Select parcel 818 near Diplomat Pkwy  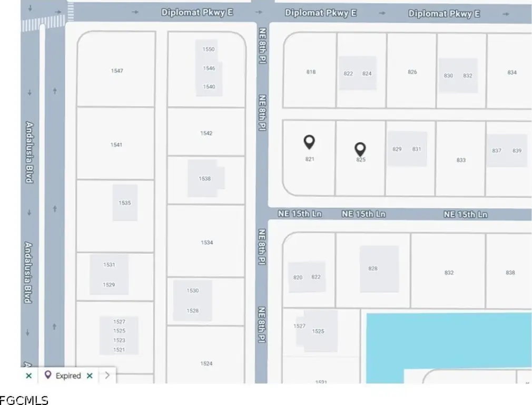311,72
